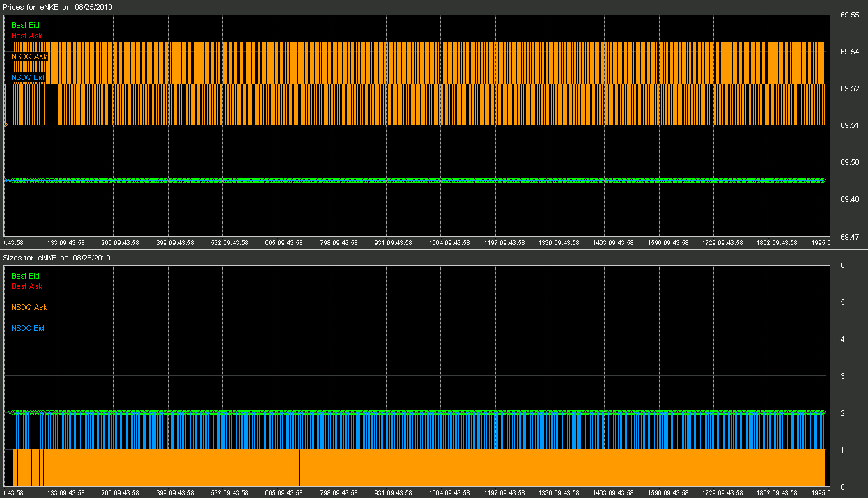This screenshot has width=868, height=498.
Task: Click '1729 09:43:58' tick in Prices chart
Action: point(722,243)
